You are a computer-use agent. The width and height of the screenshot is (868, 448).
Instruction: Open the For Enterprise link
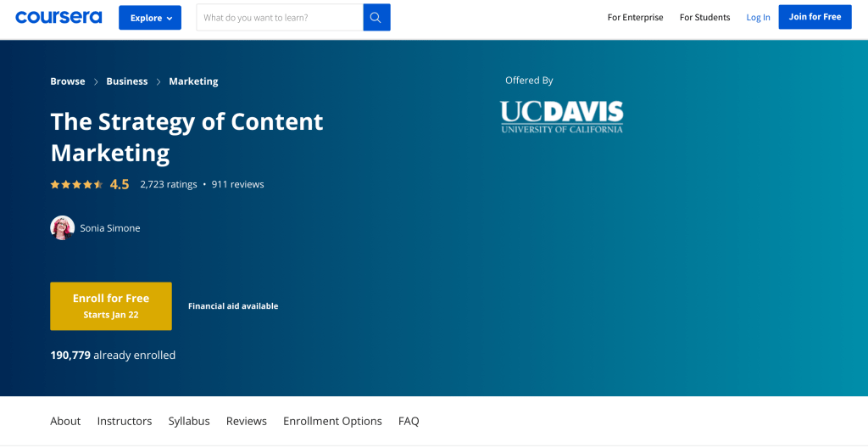coord(635,17)
